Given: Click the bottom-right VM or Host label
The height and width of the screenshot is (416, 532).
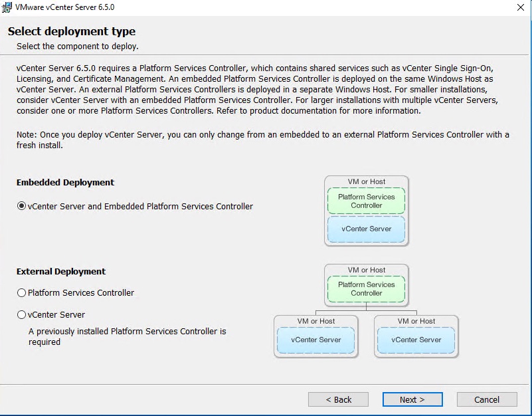Looking at the screenshot, I should point(416,321).
